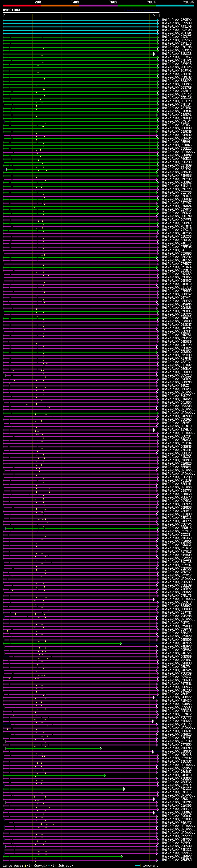This screenshot has height=868, width=197.
Task: Select hit label UniRef100_Q89KP1
Action: click(177, 115)
